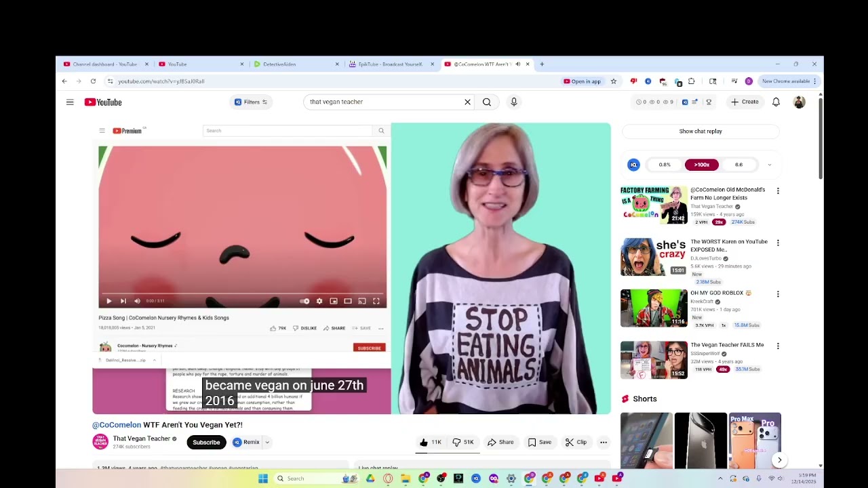
Task: Open the @CoComelon link in title
Action: click(x=117, y=425)
